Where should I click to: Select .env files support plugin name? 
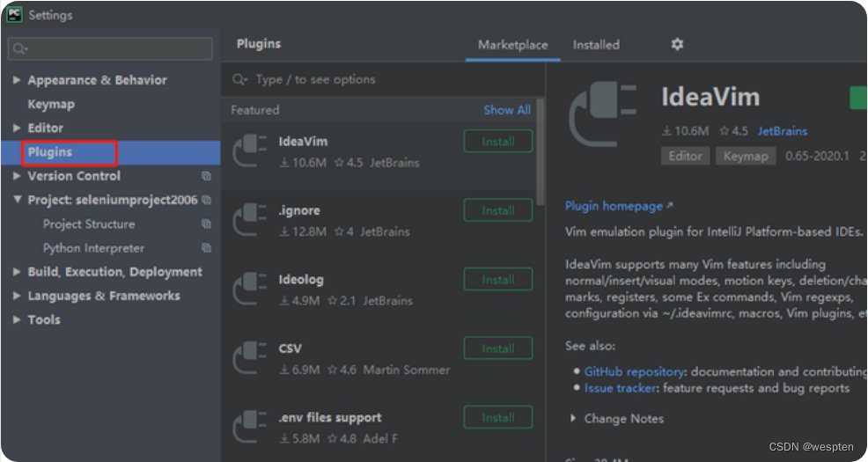pyautogui.click(x=330, y=417)
